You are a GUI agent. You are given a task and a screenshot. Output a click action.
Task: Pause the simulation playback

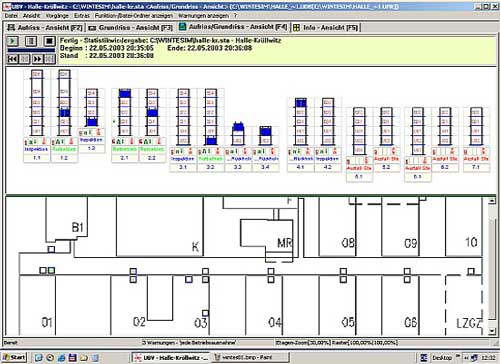point(31,41)
